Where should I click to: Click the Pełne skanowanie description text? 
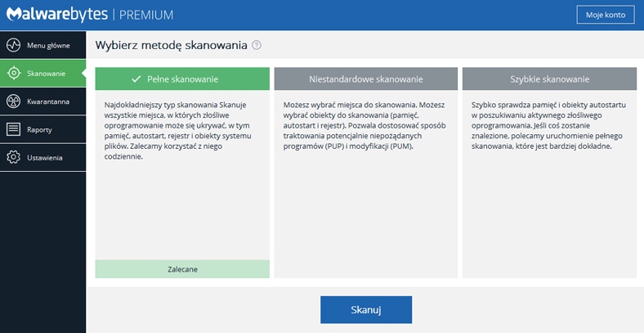[178, 131]
